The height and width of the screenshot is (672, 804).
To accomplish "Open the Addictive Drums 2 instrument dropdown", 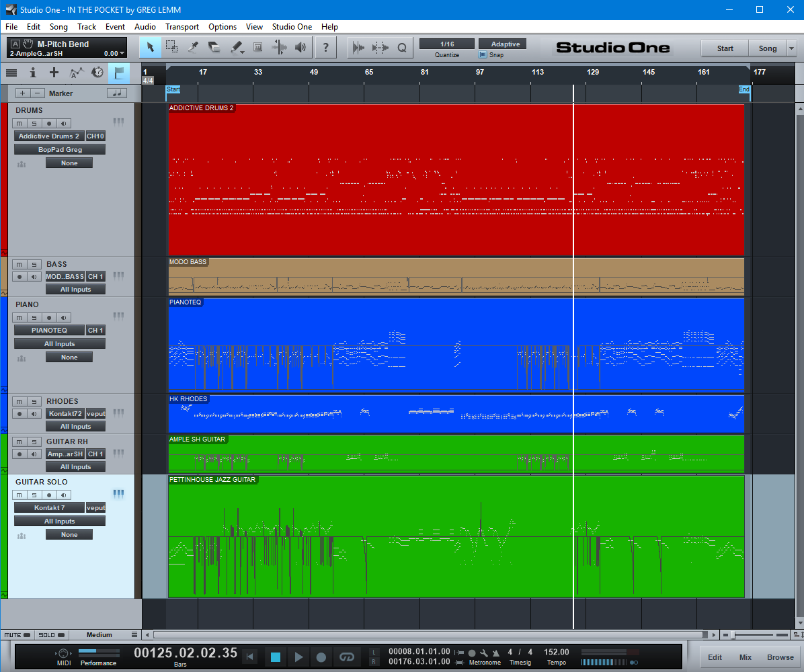I will [49, 136].
